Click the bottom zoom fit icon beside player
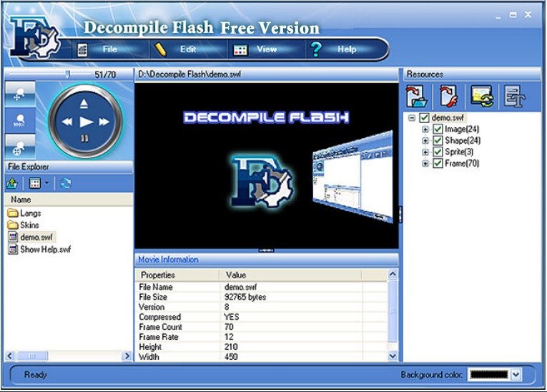The image size is (547, 392). click(20, 147)
